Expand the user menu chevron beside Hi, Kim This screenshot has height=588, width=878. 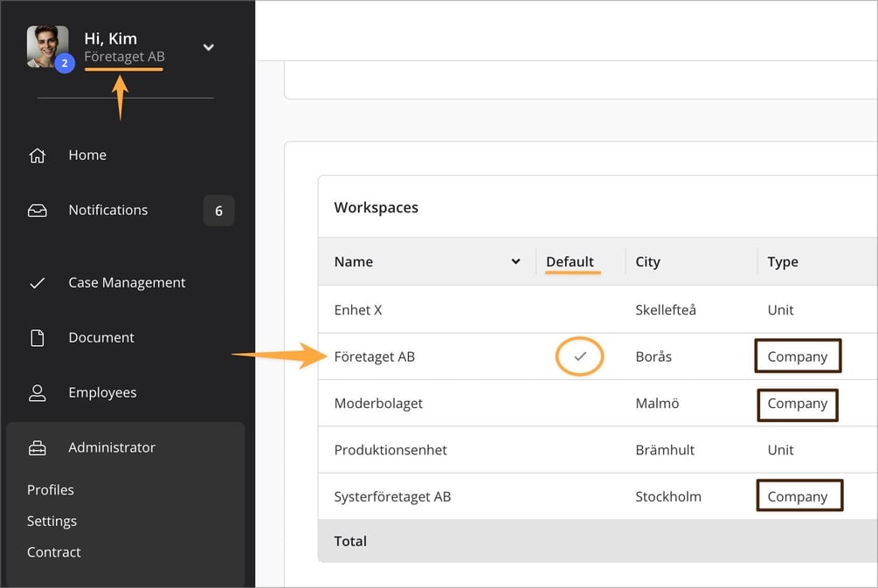(208, 47)
